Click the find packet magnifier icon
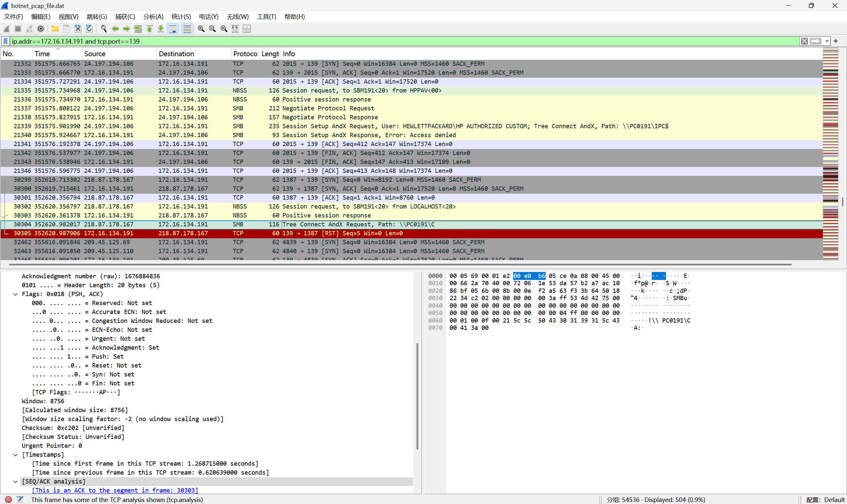 [104, 29]
